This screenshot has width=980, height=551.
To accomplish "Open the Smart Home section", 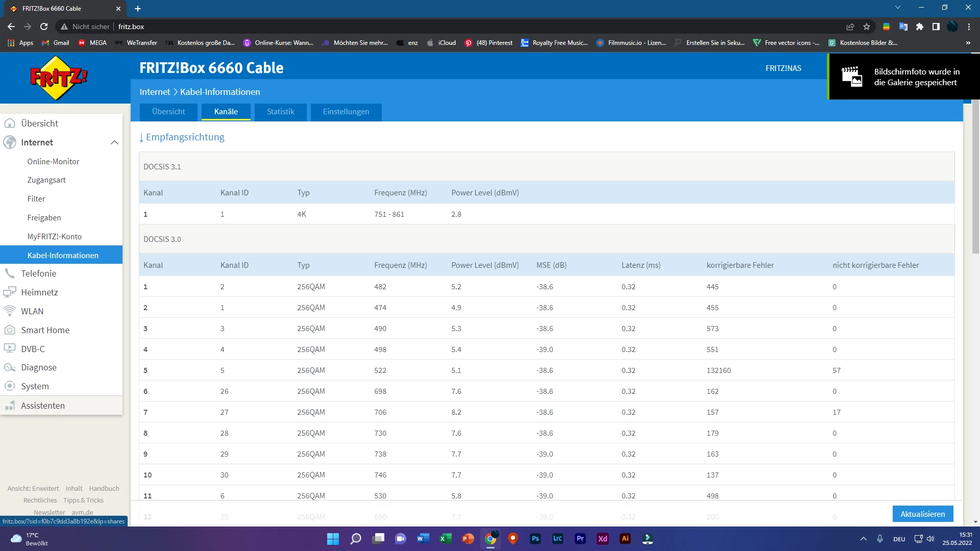I will [45, 330].
